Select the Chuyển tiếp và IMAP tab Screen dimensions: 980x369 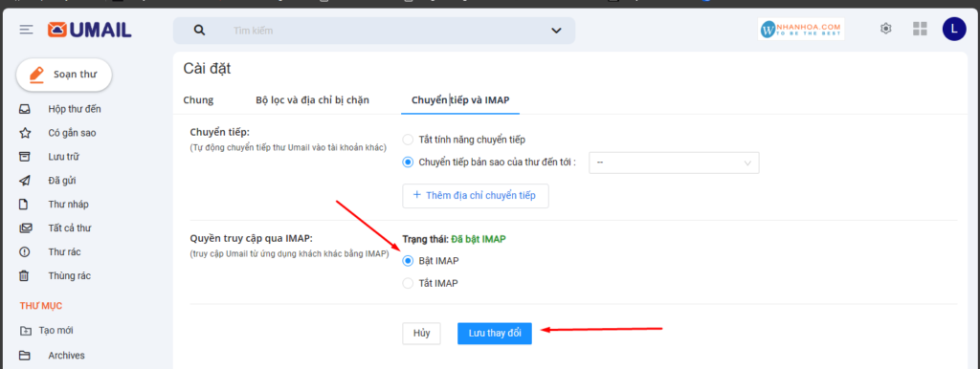coord(460,100)
